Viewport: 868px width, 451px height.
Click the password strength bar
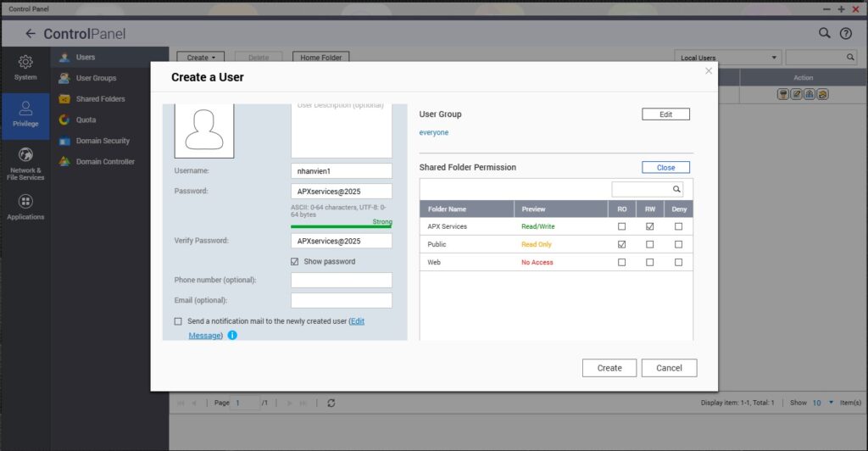click(342, 226)
